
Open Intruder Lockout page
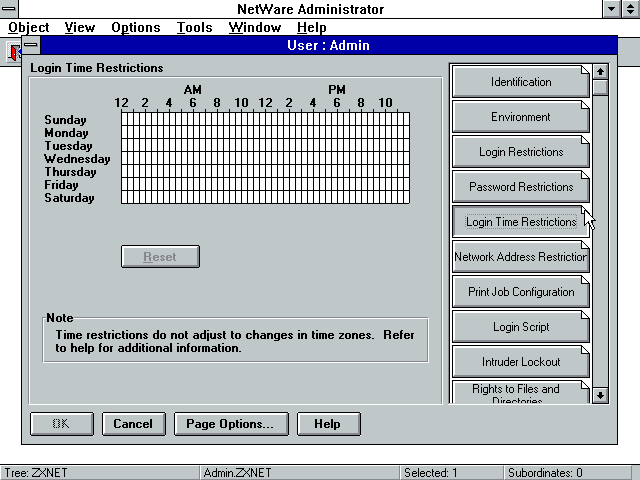coord(520,362)
